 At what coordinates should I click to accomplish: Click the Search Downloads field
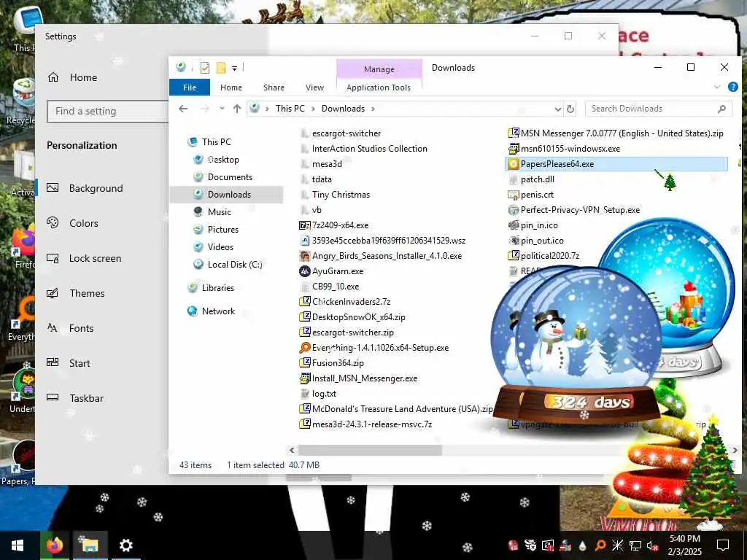659,109
